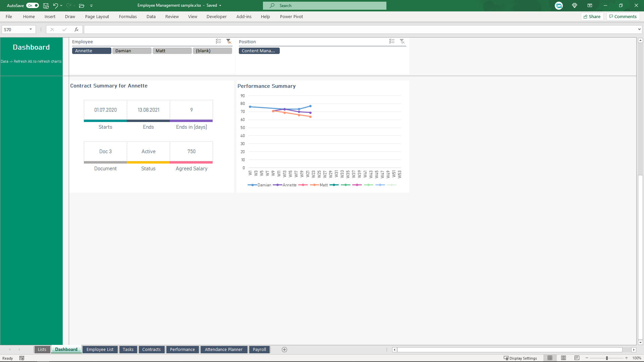Select Damian in Employee slicer
This screenshot has width=644, height=362.
pyautogui.click(x=132, y=51)
